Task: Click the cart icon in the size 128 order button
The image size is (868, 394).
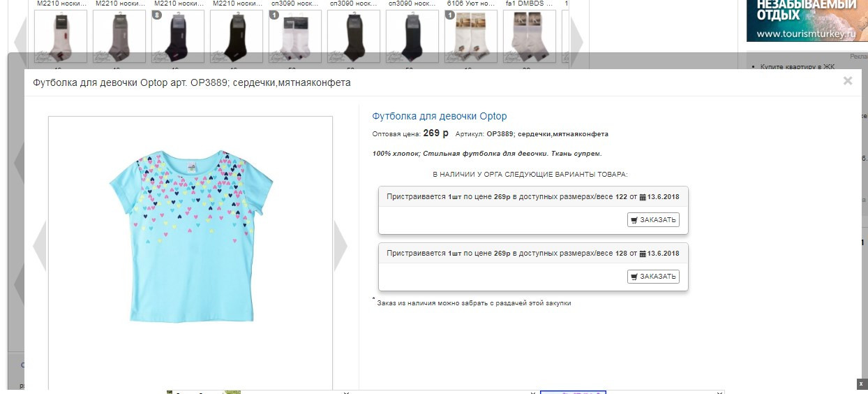Action: pos(634,277)
